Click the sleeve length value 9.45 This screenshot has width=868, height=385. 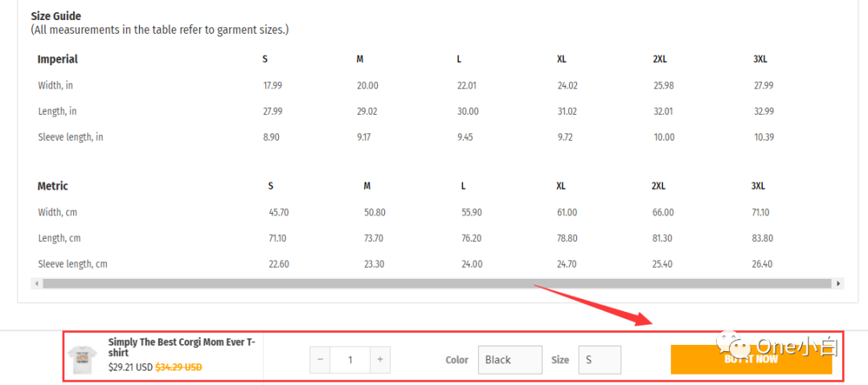(x=465, y=137)
